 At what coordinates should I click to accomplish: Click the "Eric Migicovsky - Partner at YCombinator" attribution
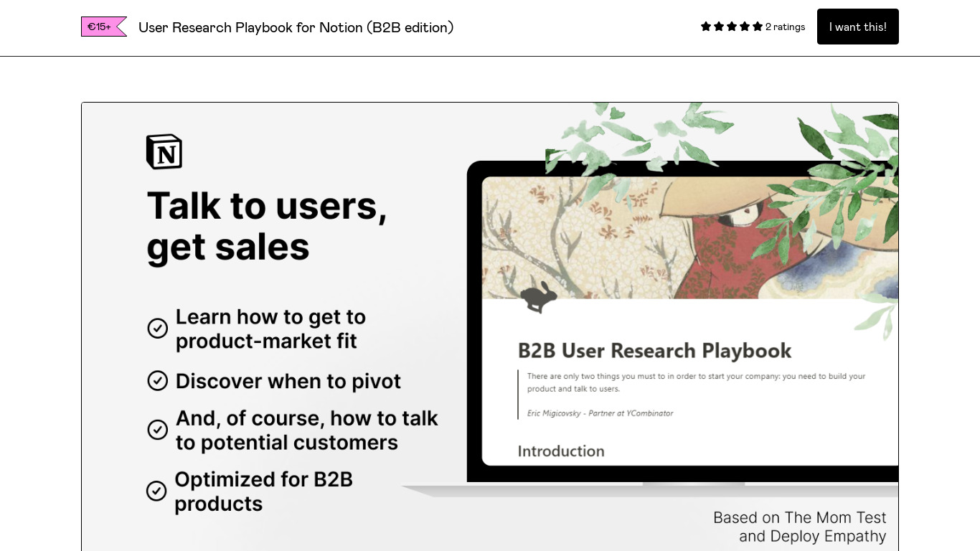click(x=600, y=413)
